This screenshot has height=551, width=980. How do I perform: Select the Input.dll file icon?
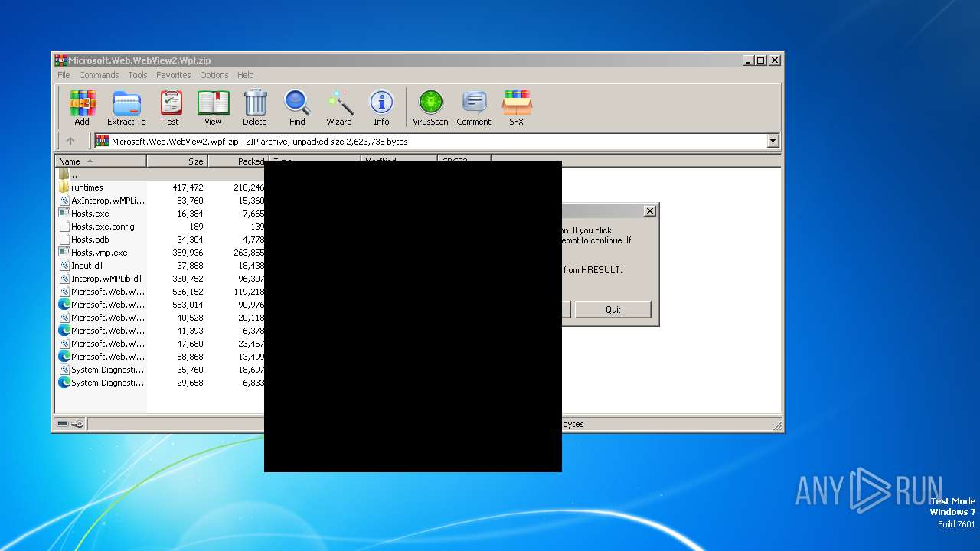click(64, 266)
